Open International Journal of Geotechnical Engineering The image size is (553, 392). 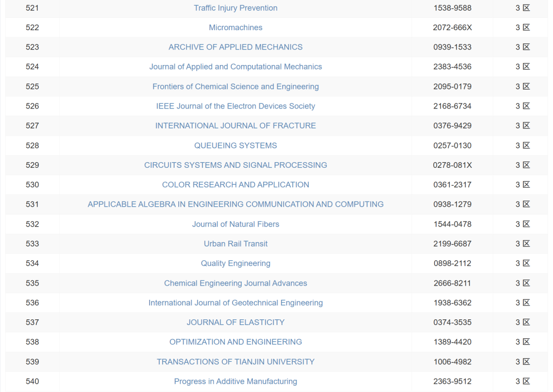point(236,303)
